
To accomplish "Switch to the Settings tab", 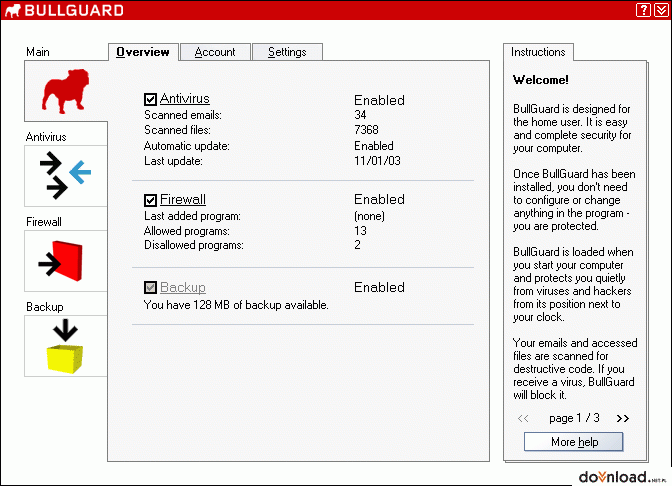I will 287,52.
